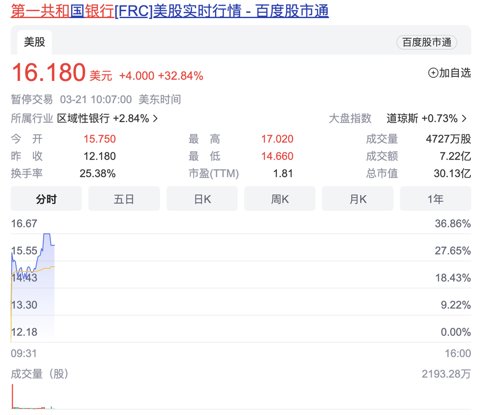Select the 美股 tab
This screenshot has width=500, height=415.
point(34,42)
